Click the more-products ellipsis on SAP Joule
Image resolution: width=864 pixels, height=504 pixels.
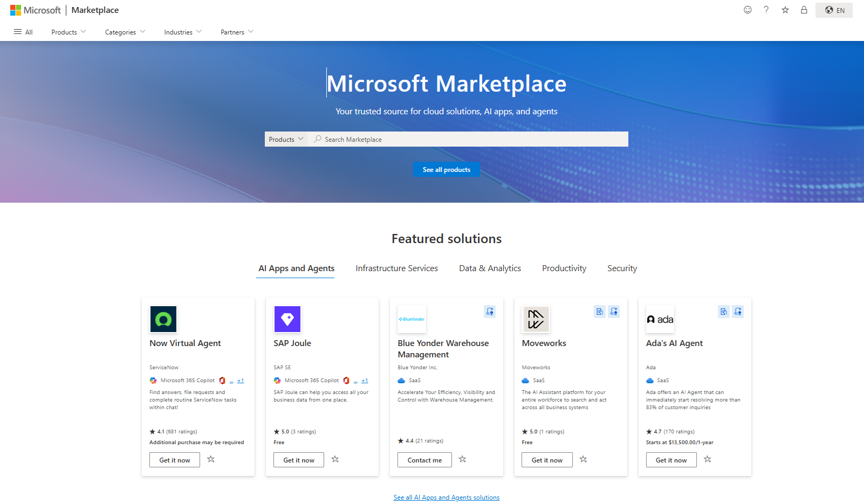(x=355, y=381)
